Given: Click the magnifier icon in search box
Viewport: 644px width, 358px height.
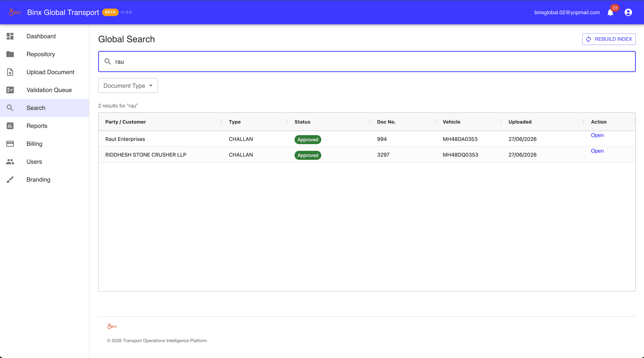Looking at the screenshot, I should [x=108, y=62].
